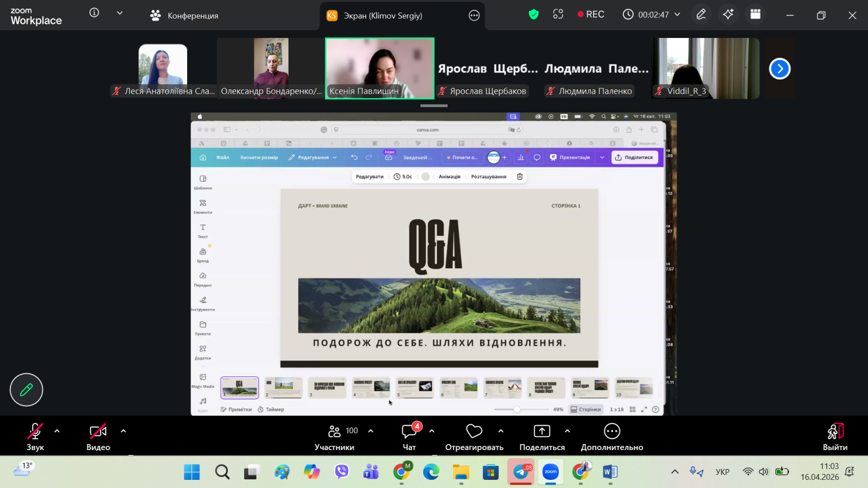
Task: Open the Participants list
Action: point(335,436)
